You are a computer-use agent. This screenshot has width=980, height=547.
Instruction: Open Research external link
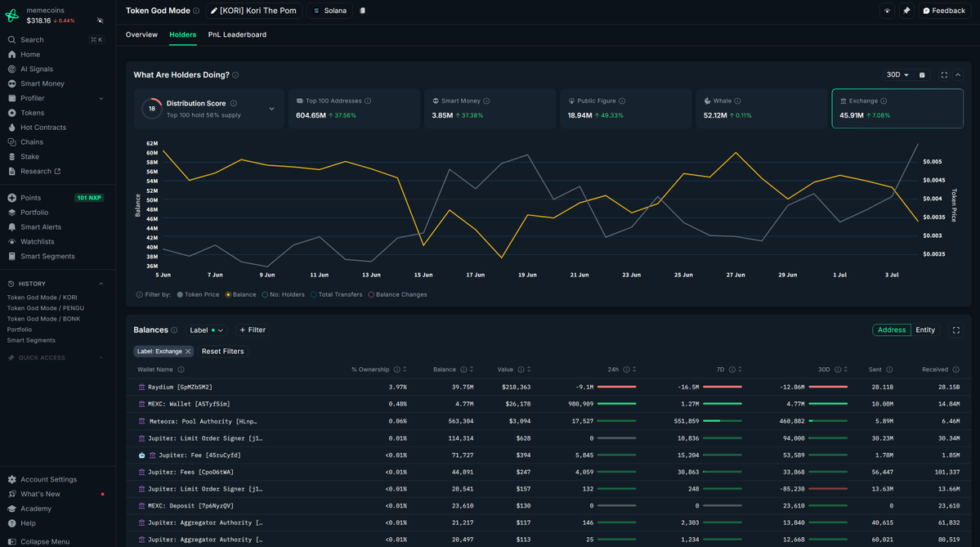40,171
